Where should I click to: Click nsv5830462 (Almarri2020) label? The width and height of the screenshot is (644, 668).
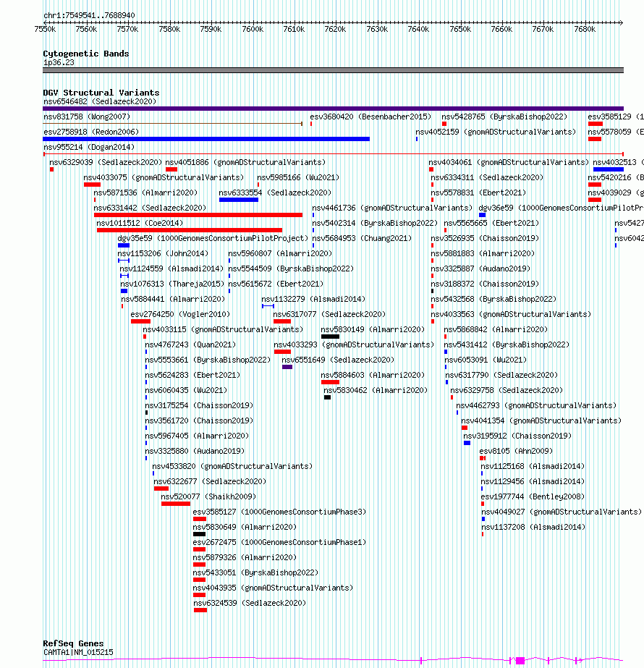(x=376, y=390)
